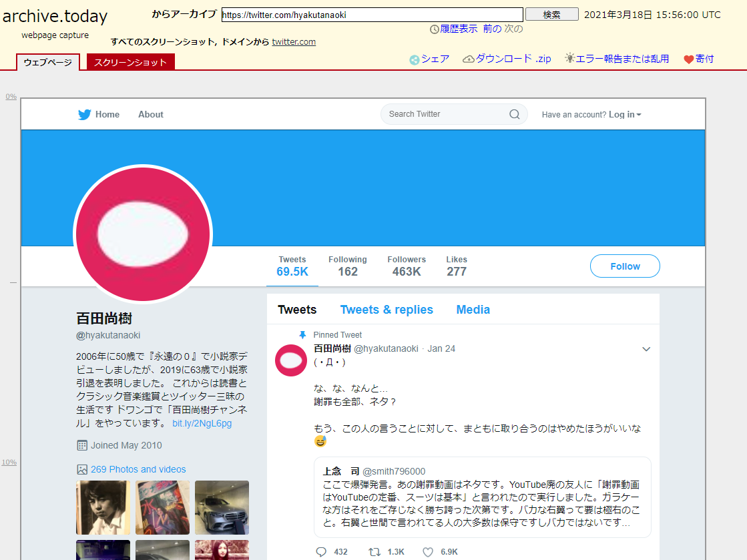Screen dimensions: 747x560
Task: Jump to the 0% page marker
Action: [x=11, y=97]
